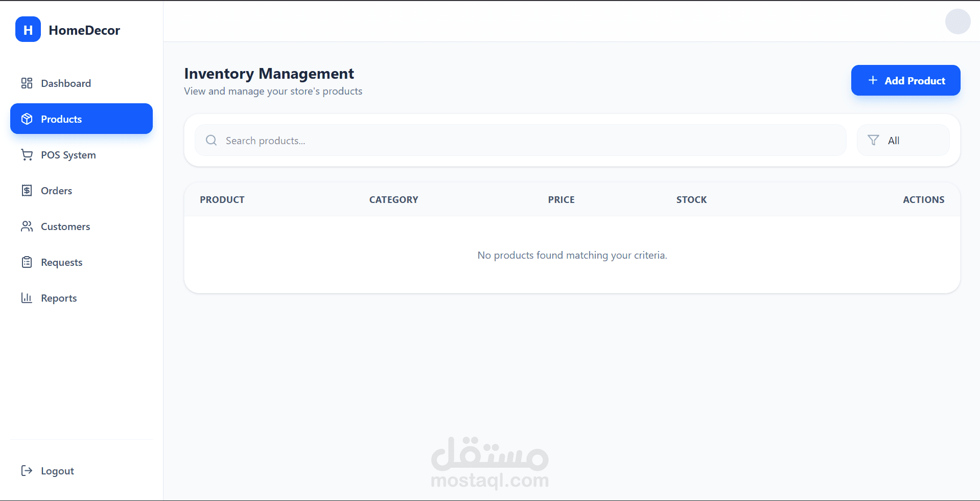
Task: Click the Dashboard grid icon
Action: click(27, 83)
